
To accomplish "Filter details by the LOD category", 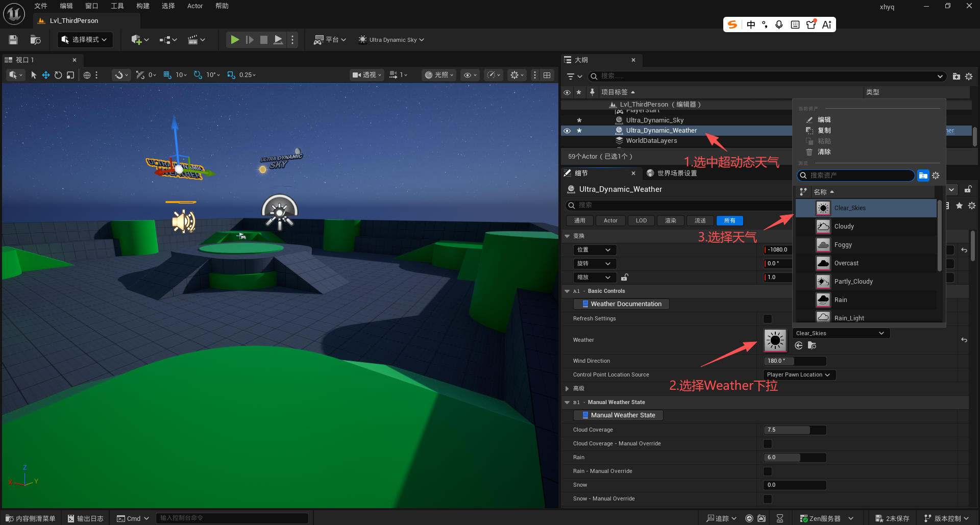I will [641, 221].
